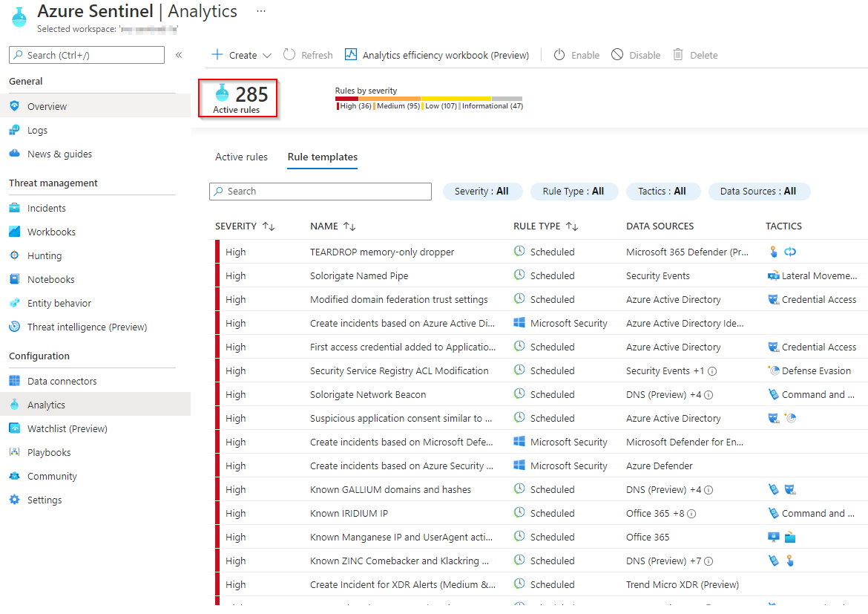Open Settings gear icon
The image size is (868, 614).
15,500
